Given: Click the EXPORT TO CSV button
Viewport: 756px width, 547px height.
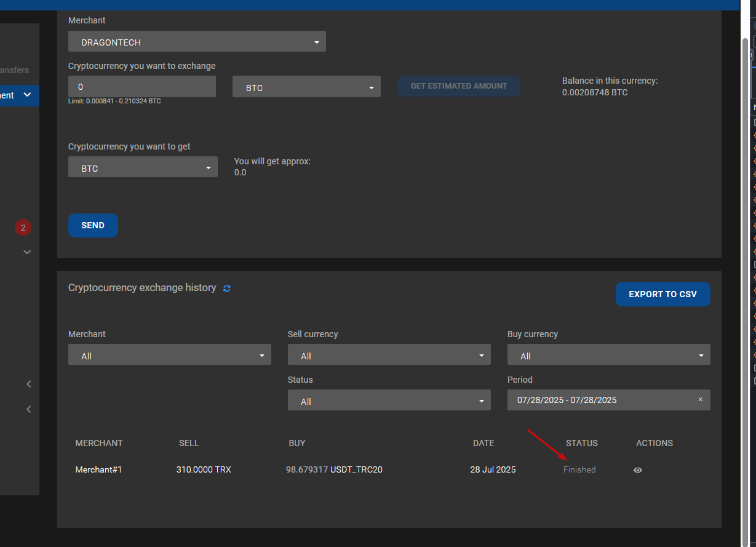Looking at the screenshot, I should point(663,294).
